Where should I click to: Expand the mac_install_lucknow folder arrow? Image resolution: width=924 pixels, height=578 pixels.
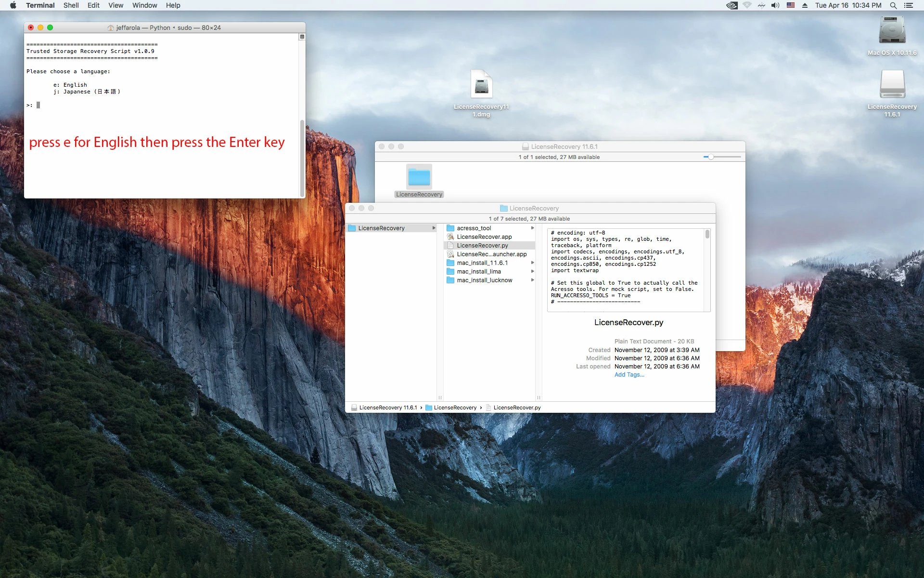(532, 280)
